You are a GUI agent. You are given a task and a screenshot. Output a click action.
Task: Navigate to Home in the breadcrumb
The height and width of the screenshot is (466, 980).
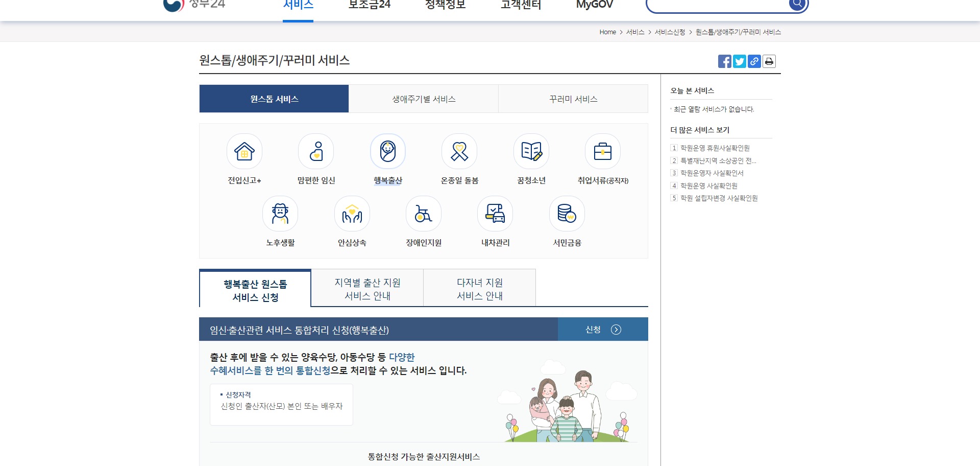pyautogui.click(x=607, y=32)
